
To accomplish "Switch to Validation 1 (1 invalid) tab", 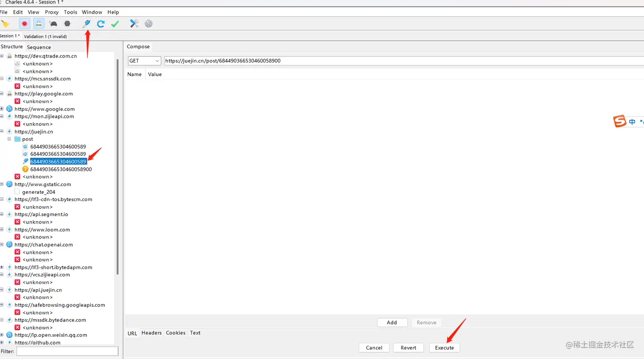I will click(x=45, y=36).
